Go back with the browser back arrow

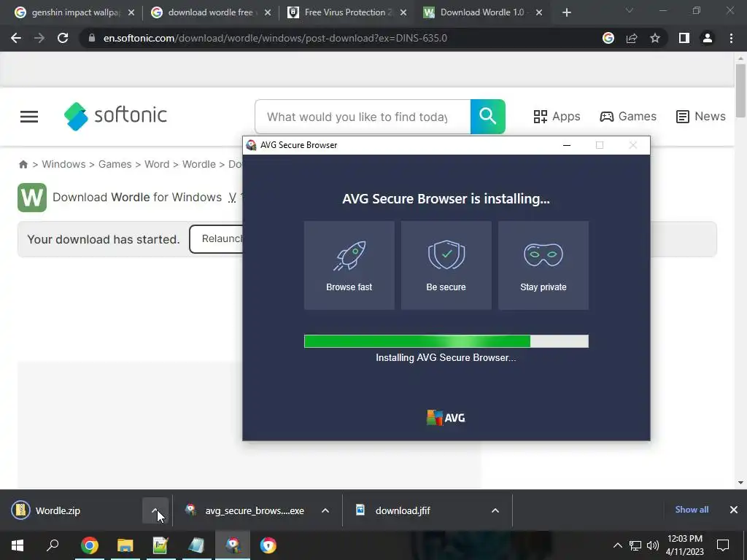click(x=16, y=38)
